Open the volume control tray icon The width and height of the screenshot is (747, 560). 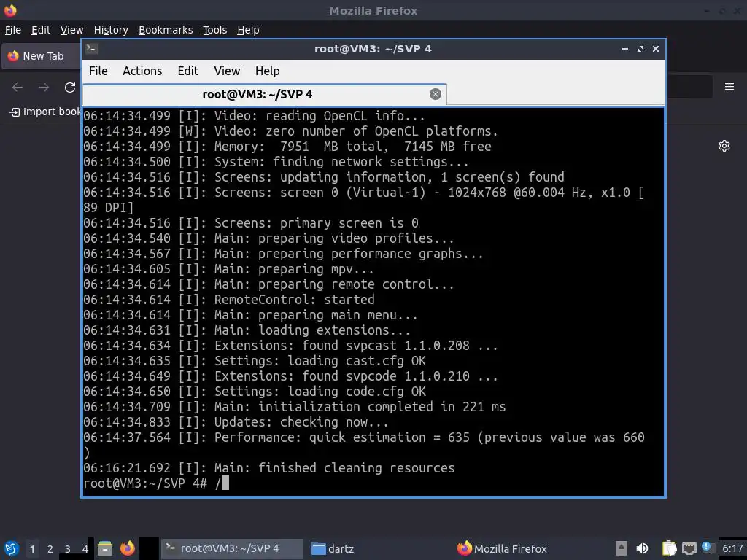pyautogui.click(x=642, y=548)
